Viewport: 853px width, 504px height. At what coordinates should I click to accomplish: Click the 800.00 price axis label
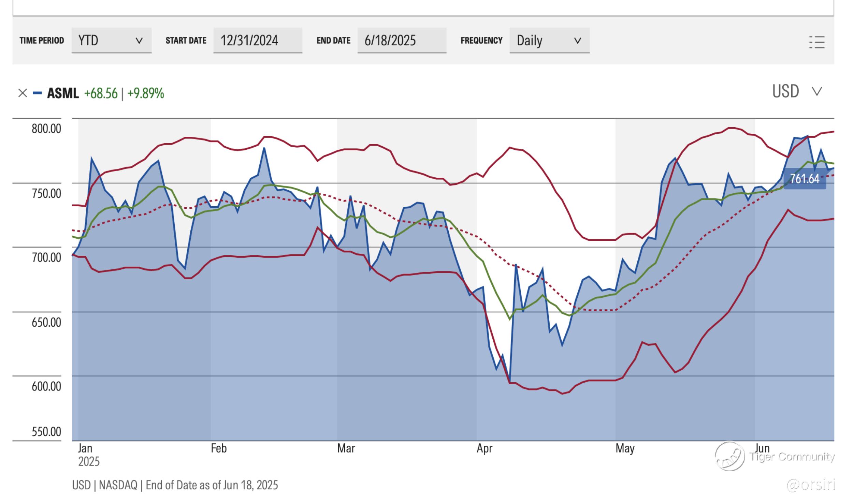point(46,129)
